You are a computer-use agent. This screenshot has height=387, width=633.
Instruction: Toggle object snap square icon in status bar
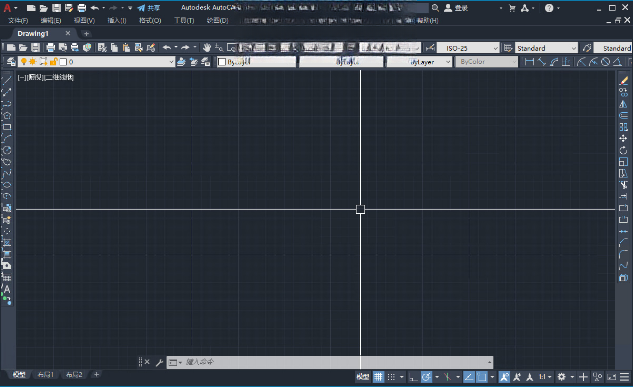(482, 377)
